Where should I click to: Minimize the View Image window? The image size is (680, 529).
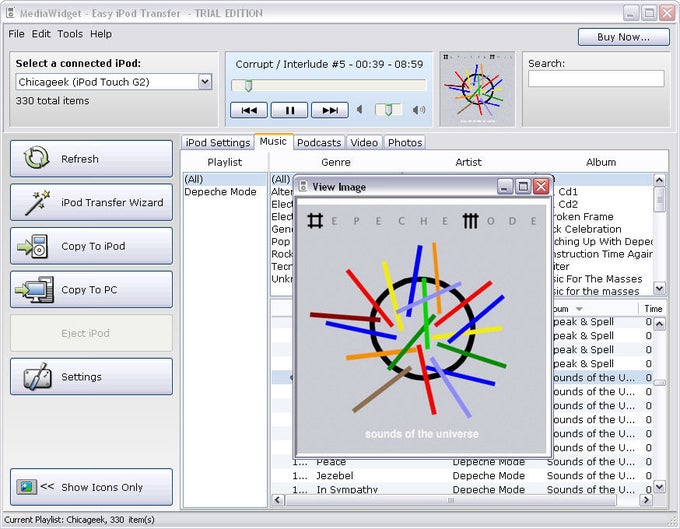(x=505, y=186)
